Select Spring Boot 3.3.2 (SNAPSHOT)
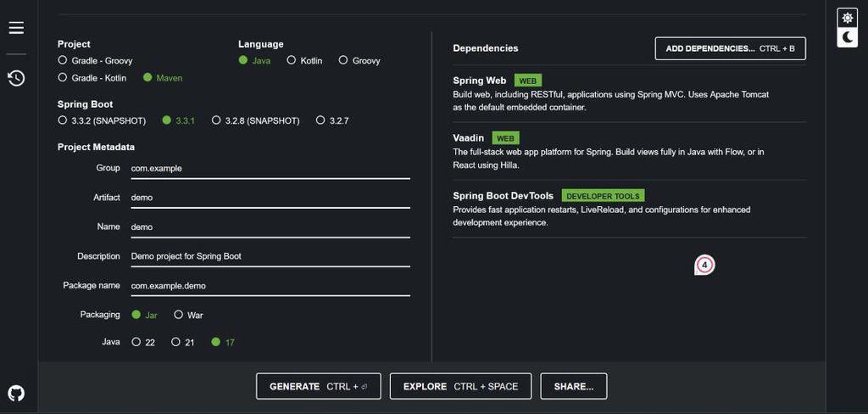868x414 pixels. [x=102, y=120]
